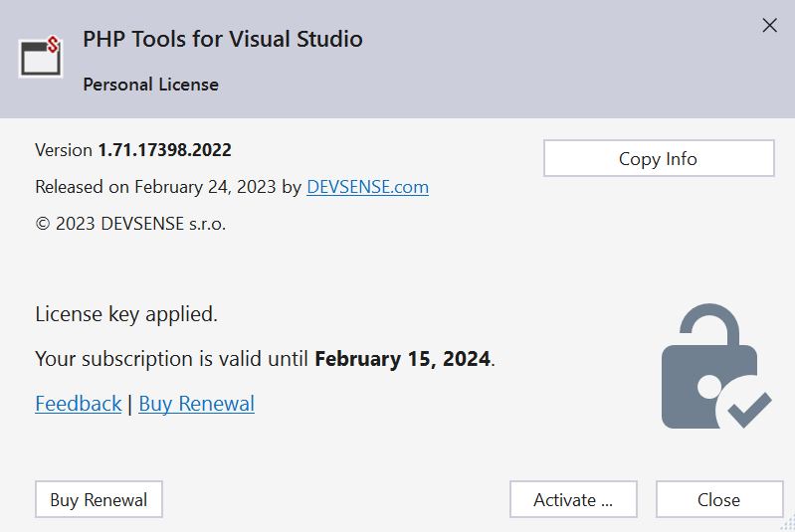Click the © 2023 DEVSENSE s.r.o. copyright text
The image size is (795, 532).
click(130, 224)
